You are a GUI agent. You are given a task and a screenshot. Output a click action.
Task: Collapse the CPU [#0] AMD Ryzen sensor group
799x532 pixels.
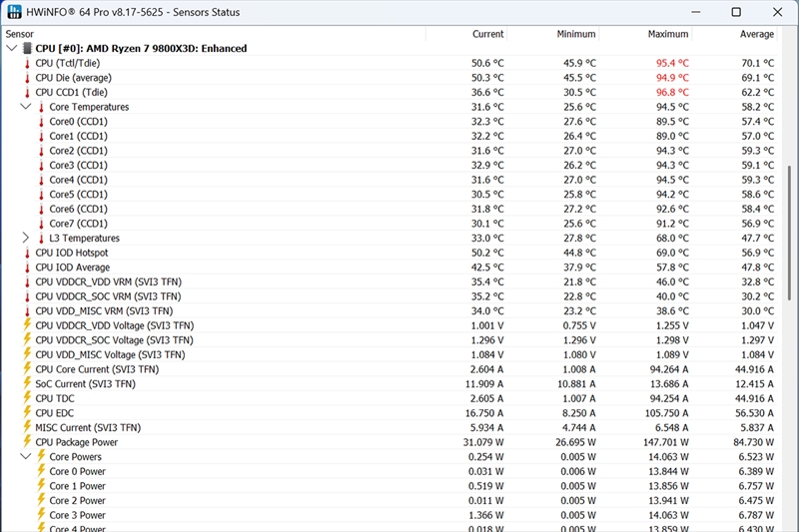(12, 48)
